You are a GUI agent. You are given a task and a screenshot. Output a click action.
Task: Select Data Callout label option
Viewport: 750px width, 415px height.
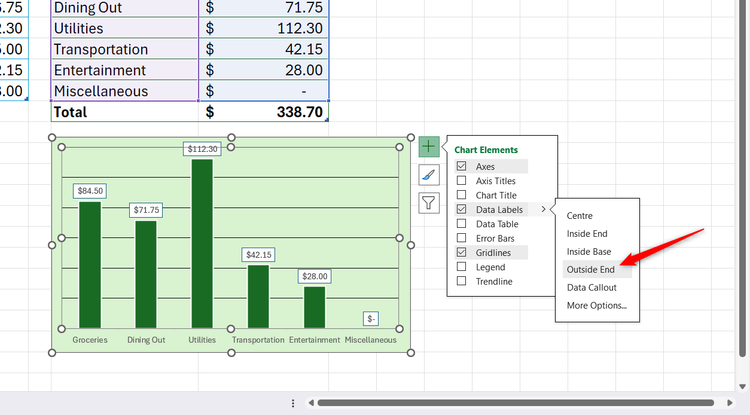tap(592, 287)
